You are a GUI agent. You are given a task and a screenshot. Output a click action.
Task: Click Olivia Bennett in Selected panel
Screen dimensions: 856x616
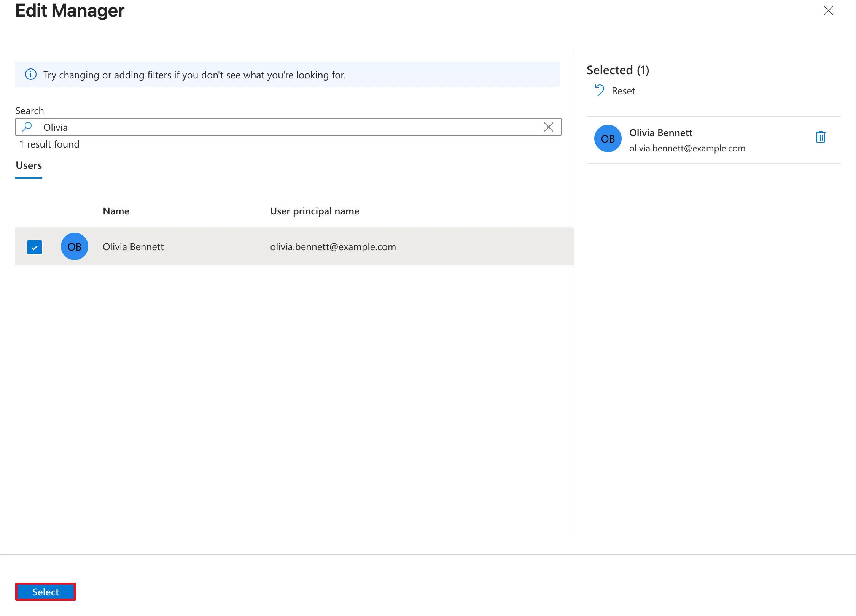point(661,133)
